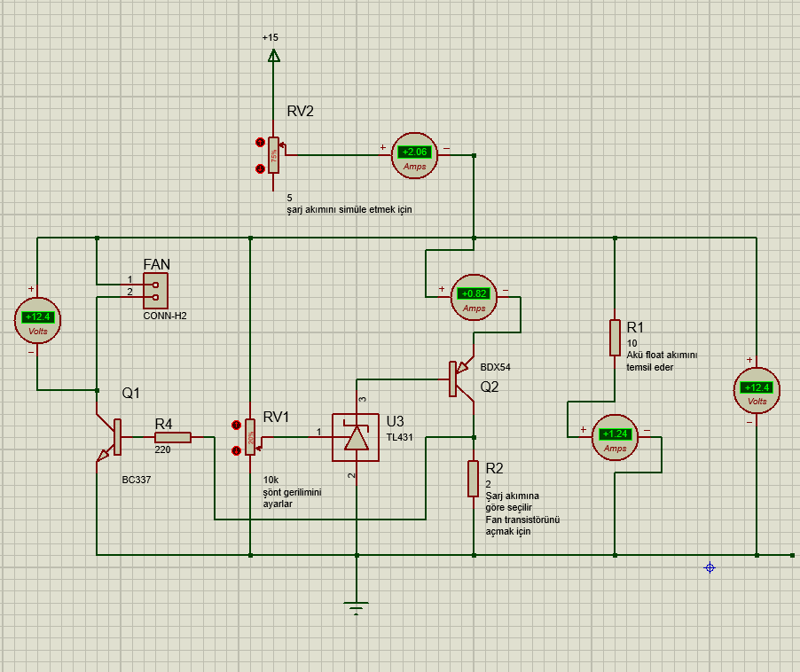The height and width of the screenshot is (672, 800).
Task: Click the blue origin marker on the sheet
Action: pyautogui.click(x=710, y=567)
